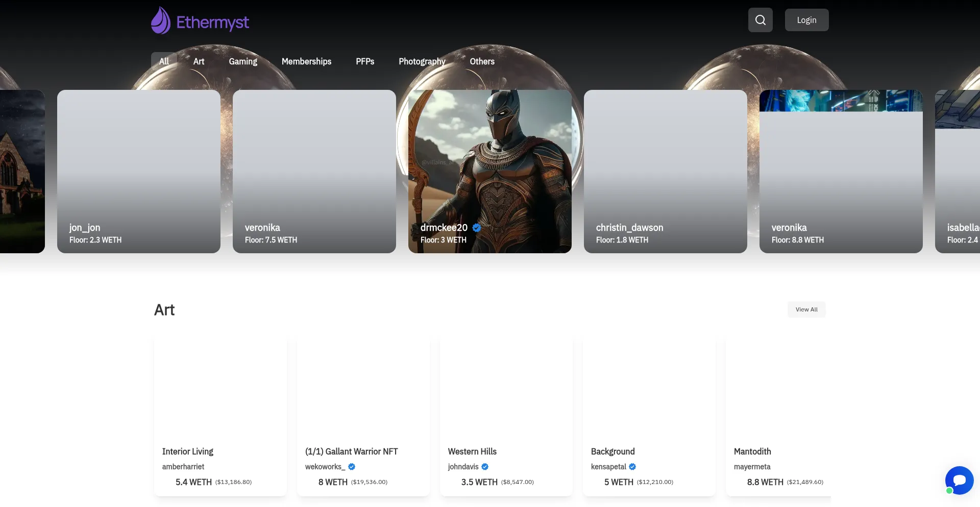The image size is (980, 507).
Task: Switch to the Gaming category tab
Action: click(243, 61)
